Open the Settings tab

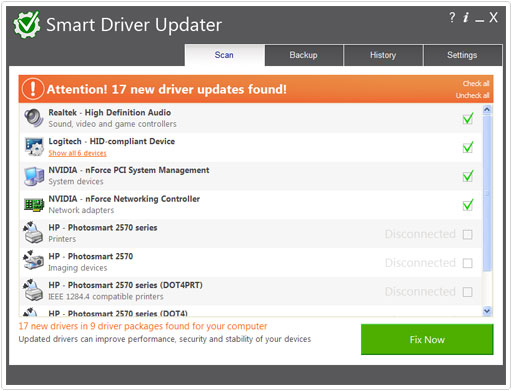click(462, 55)
